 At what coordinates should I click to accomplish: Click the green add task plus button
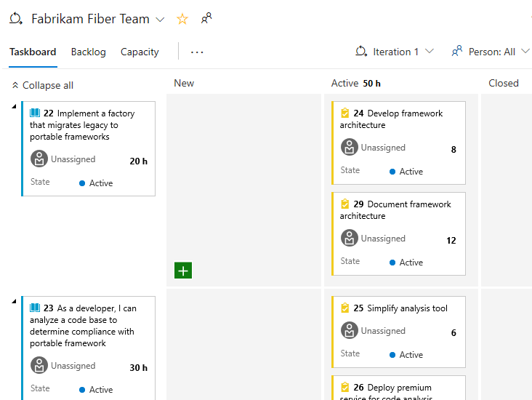[183, 271]
